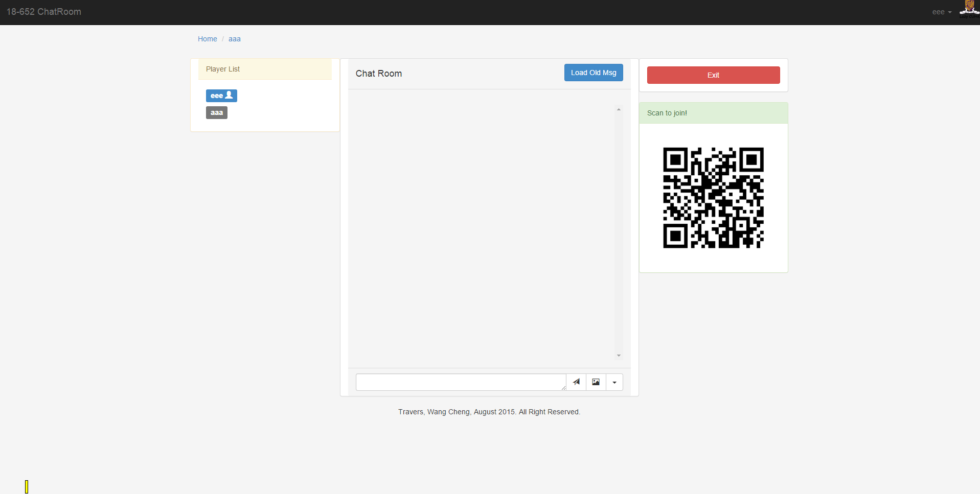Click the chat scrollbar up arrow
The height and width of the screenshot is (494, 980).
click(x=619, y=109)
